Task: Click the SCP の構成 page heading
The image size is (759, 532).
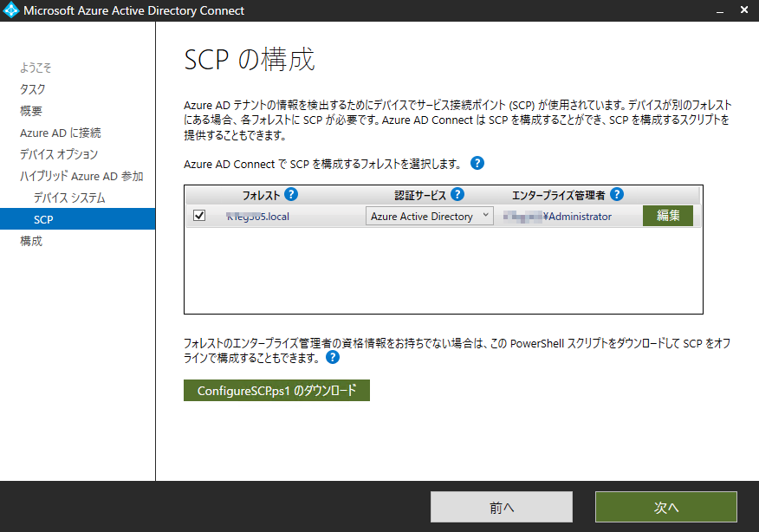Action: 250,60
